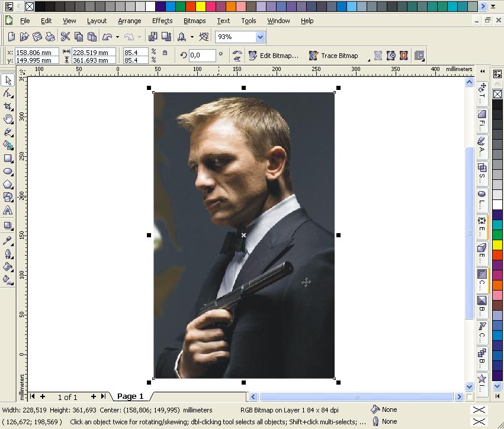
Task: Open the Bitmap Color Mask docker icon
Action: coord(404,56)
